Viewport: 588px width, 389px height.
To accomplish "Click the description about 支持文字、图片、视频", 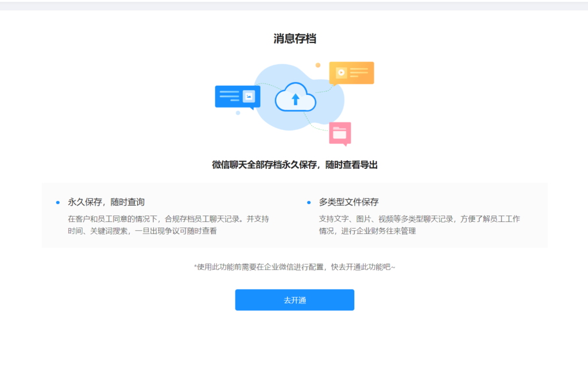I will 419,225.
